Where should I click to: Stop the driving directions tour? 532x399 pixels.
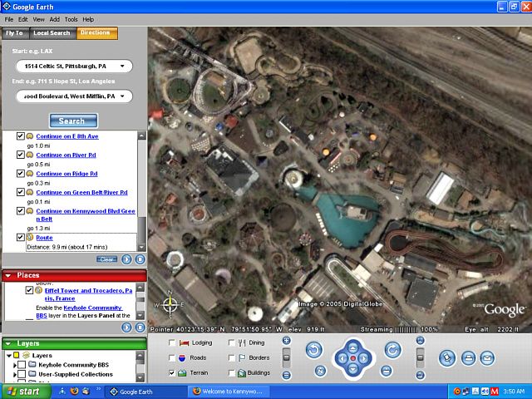[x=140, y=259]
